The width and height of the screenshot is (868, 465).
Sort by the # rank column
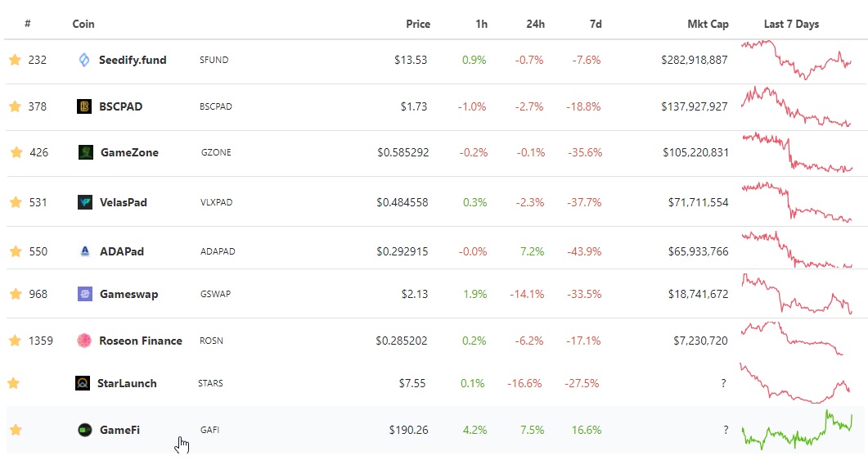28,23
